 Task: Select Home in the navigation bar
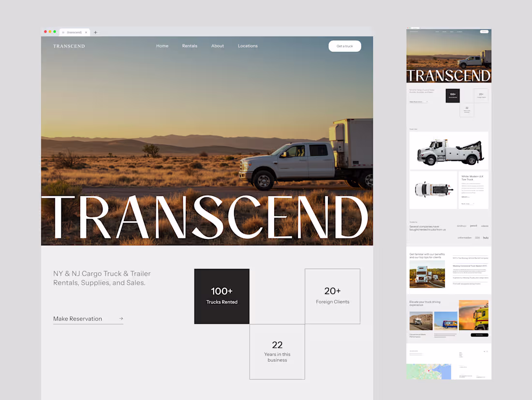coord(162,46)
